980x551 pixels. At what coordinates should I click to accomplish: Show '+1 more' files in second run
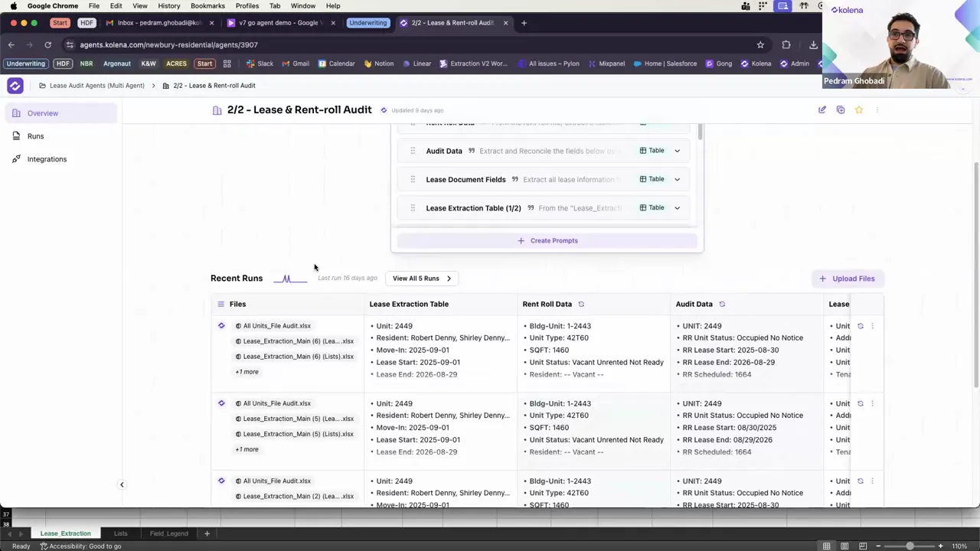247,449
